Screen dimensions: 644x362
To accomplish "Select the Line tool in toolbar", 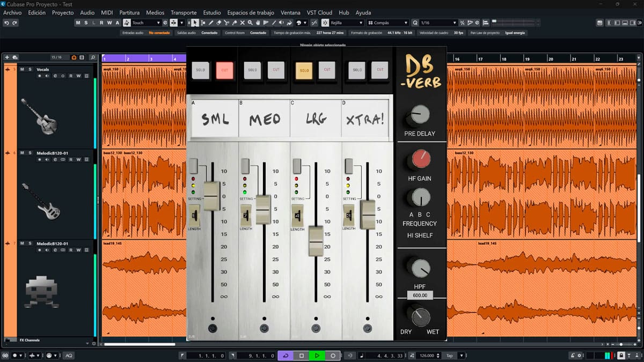I will (x=274, y=23).
